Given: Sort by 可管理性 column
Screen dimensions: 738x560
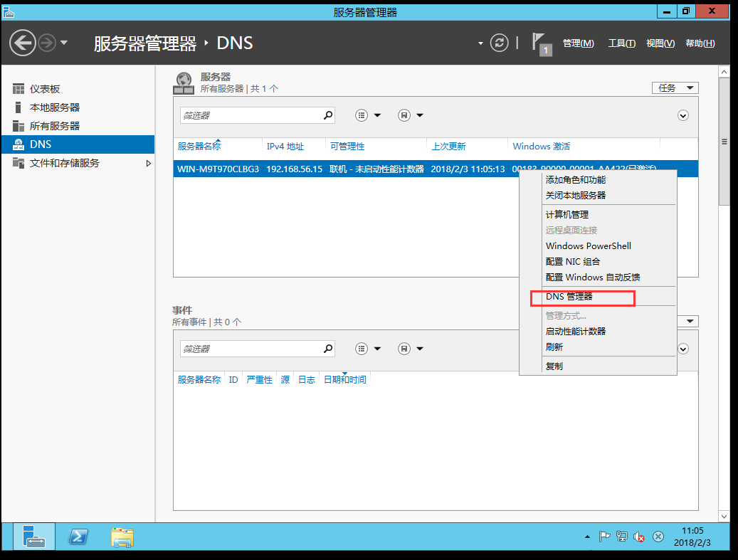Looking at the screenshot, I should 347,147.
